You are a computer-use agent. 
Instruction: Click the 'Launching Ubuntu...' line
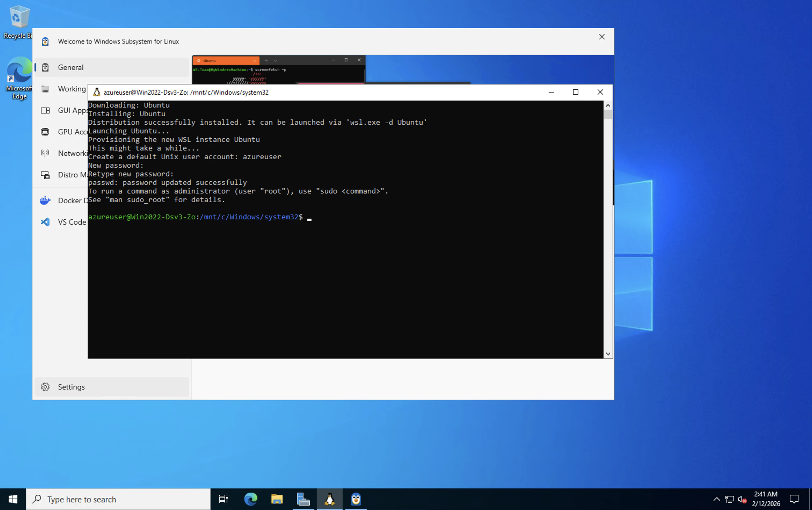129,131
